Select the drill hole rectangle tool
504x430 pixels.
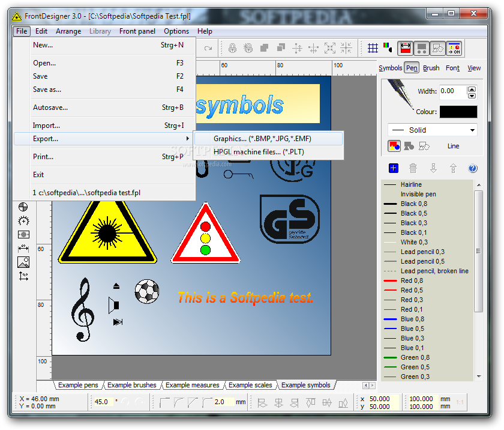pyautogui.click(x=23, y=234)
